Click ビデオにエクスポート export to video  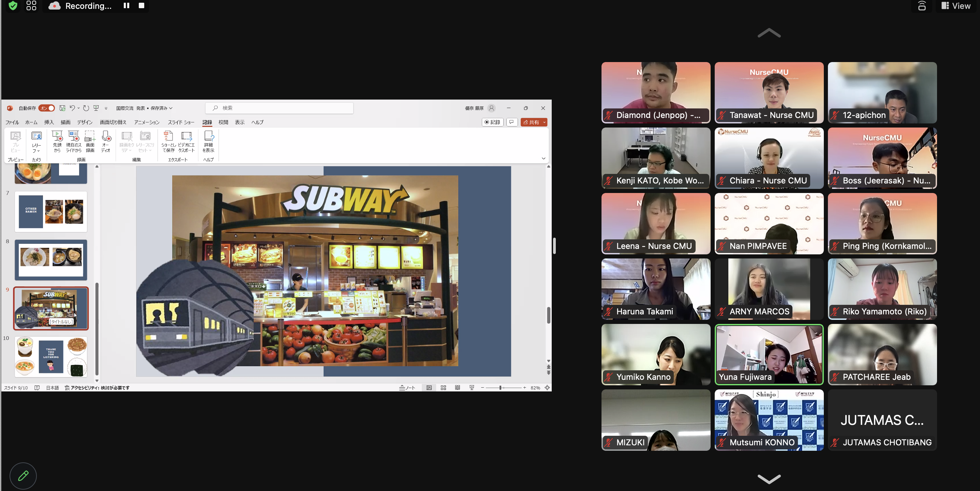pyautogui.click(x=187, y=142)
